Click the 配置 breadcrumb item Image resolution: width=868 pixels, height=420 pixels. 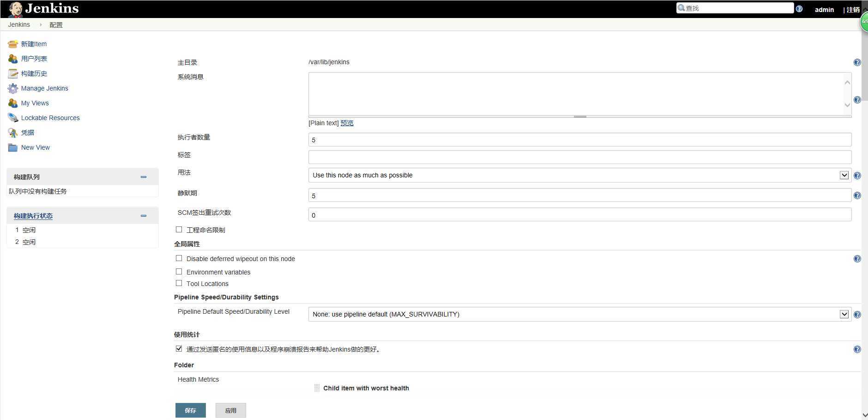[x=56, y=25]
